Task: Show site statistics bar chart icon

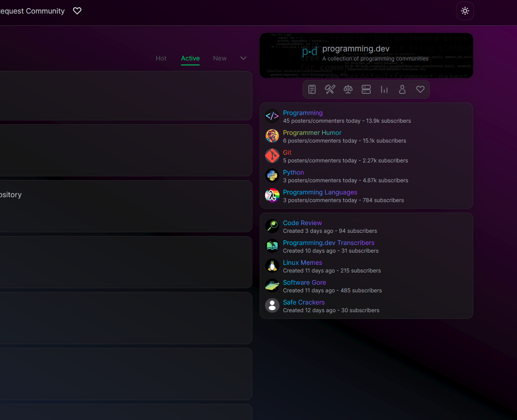Action: [x=384, y=89]
